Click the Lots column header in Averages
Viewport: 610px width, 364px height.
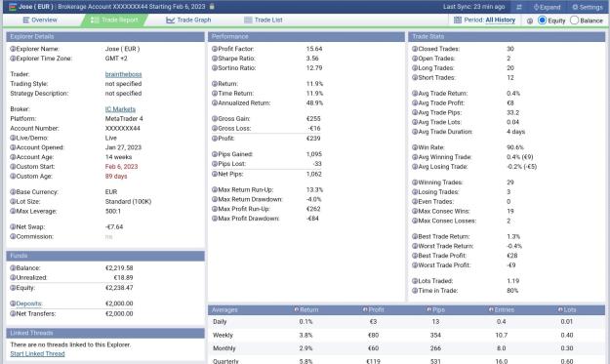[x=567, y=310]
